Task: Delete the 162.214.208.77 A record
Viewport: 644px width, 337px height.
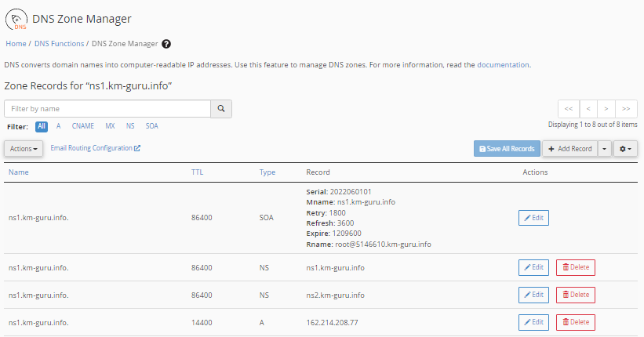Action: pyautogui.click(x=575, y=322)
